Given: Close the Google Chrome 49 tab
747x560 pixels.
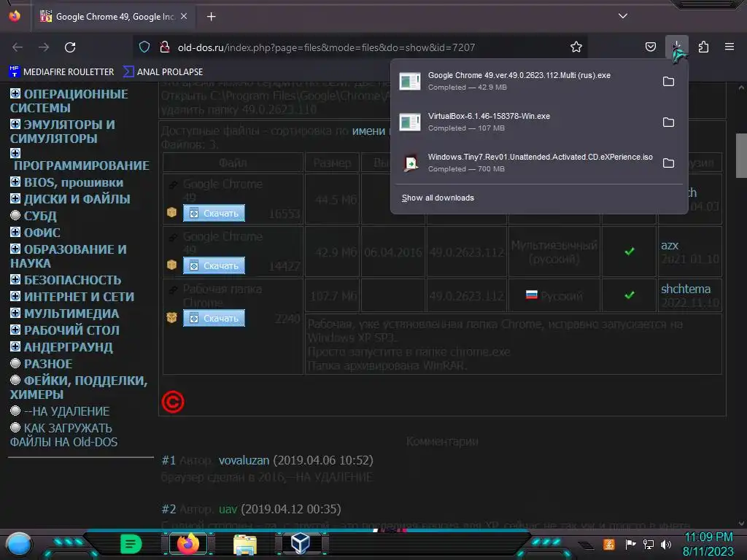Looking at the screenshot, I should click(x=184, y=16).
